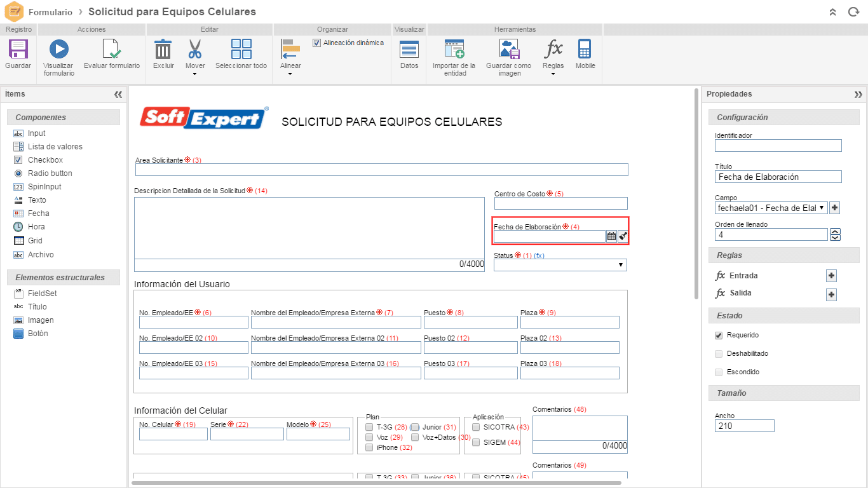Image resolution: width=868 pixels, height=488 pixels.
Task: Click Seleccionar todo icon
Action: pos(241,50)
